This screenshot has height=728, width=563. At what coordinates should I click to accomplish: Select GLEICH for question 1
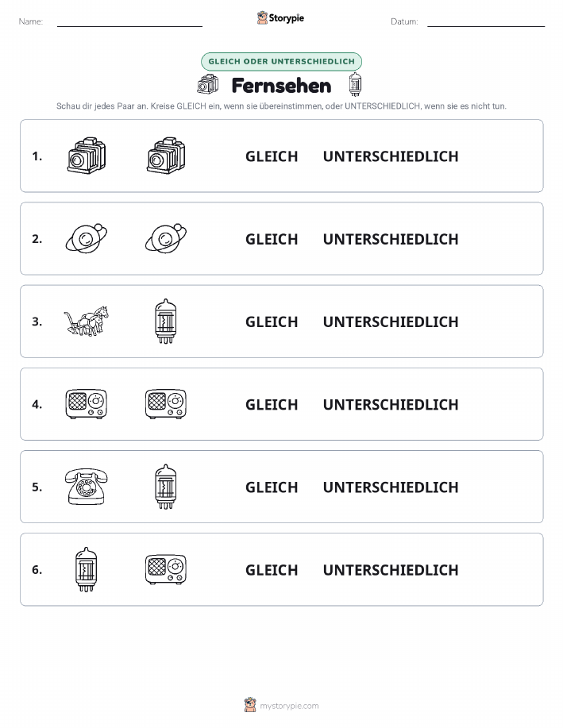click(x=272, y=156)
